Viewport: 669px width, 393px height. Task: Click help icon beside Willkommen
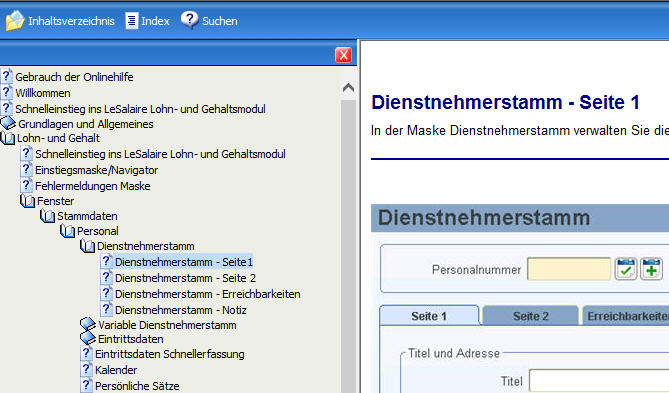click(x=6, y=92)
